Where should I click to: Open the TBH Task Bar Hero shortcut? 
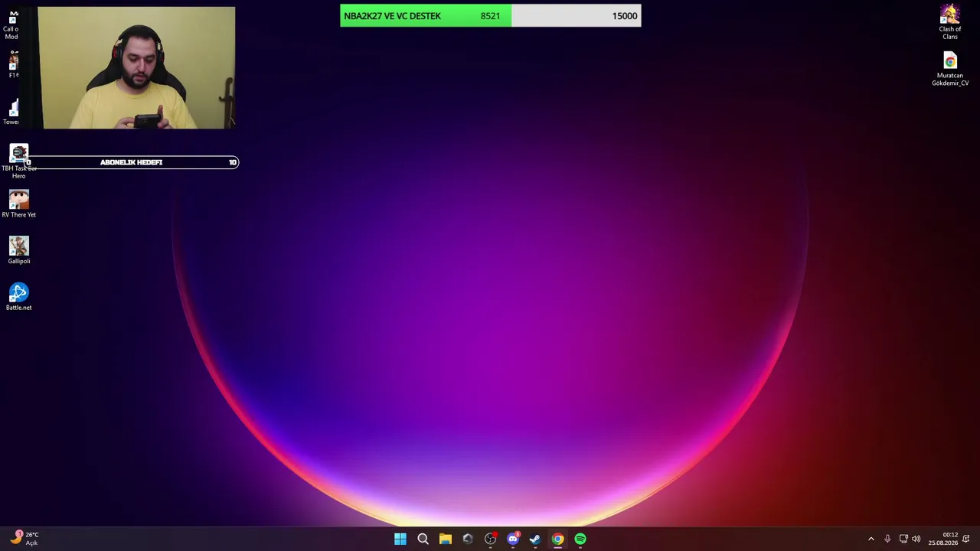[18, 161]
